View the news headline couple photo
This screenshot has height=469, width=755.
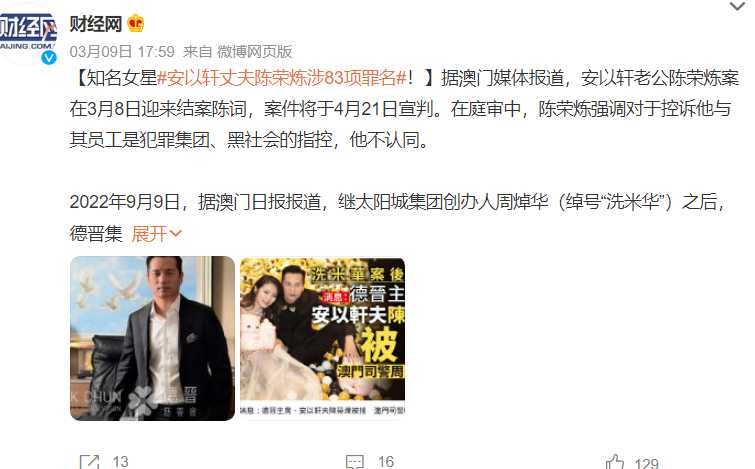click(x=322, y=339)
